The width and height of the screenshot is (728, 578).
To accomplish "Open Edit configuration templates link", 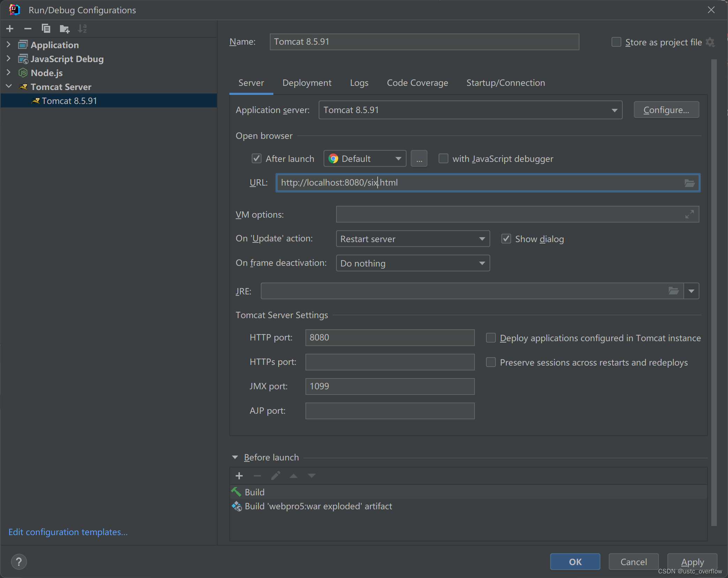I will [x=68, y=532].
